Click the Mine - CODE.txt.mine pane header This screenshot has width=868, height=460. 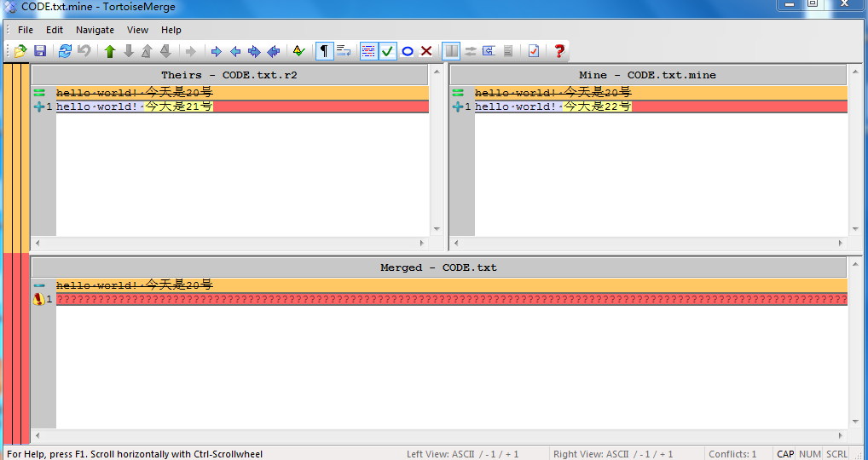[648, 75]
